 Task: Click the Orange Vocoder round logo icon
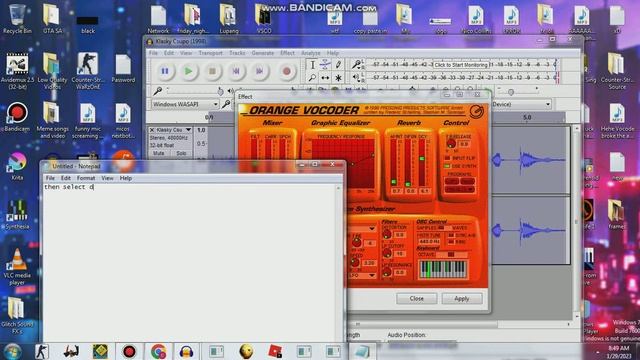click(476, 111)
